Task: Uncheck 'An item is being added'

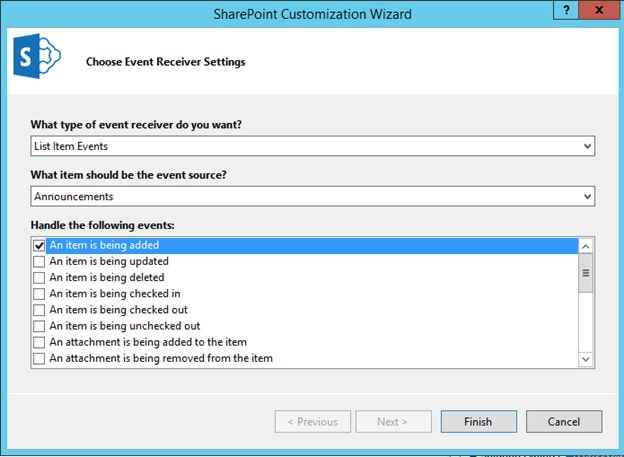Action: (x=39, y=246)
